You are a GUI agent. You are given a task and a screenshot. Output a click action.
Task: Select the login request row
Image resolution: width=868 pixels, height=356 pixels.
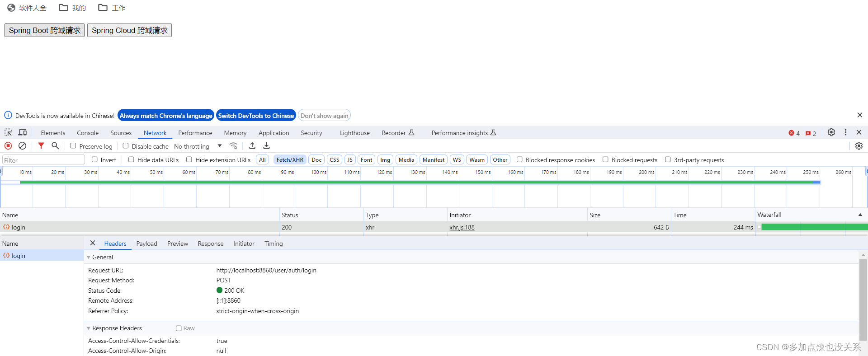point(434,227)
